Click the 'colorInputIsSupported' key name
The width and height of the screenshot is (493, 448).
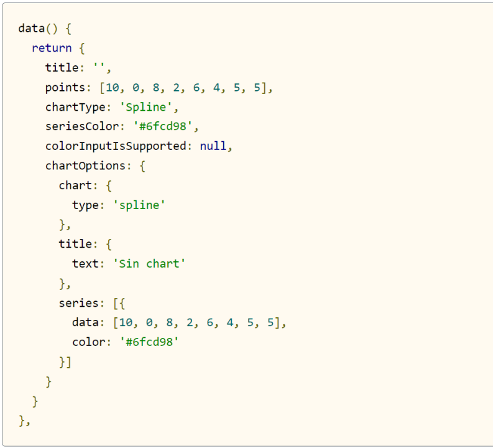pyautogui.click(x=116, y=146)
